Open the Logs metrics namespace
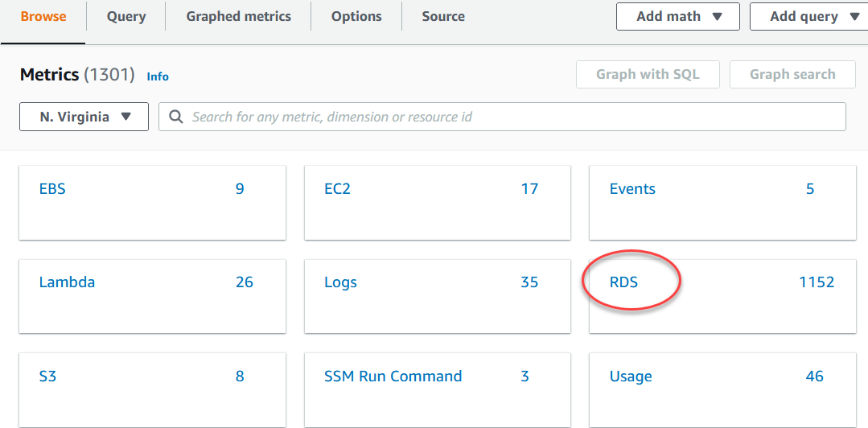Screen dimensions: 868x428 (x=341, y=282)
